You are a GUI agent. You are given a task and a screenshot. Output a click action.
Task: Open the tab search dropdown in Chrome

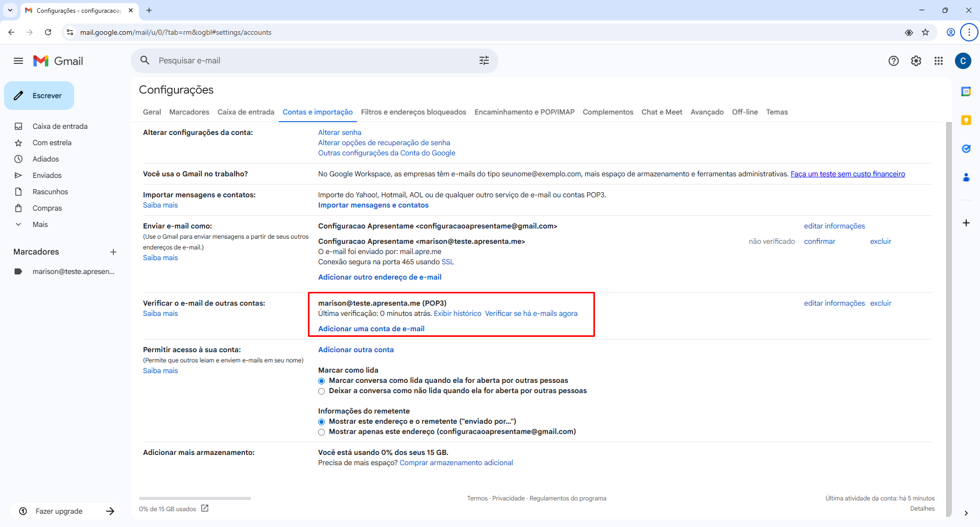(x=10, y=10)
